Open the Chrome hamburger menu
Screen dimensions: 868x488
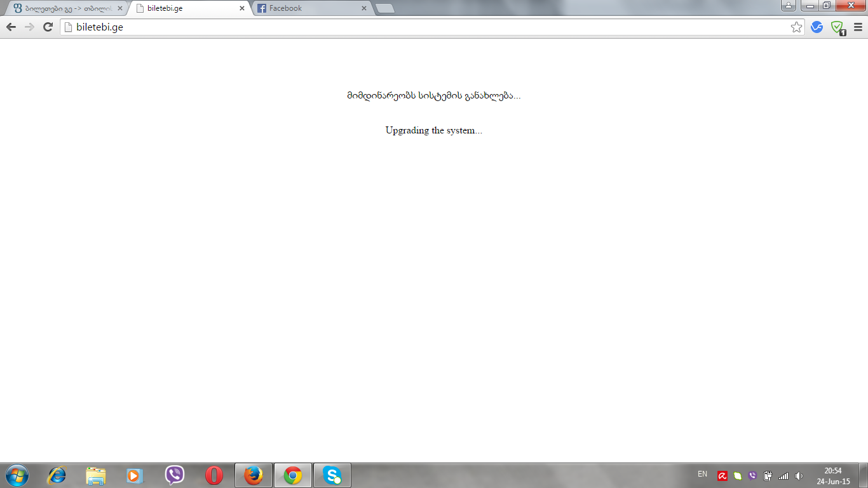pyautogui.click(x=858, y=27)
